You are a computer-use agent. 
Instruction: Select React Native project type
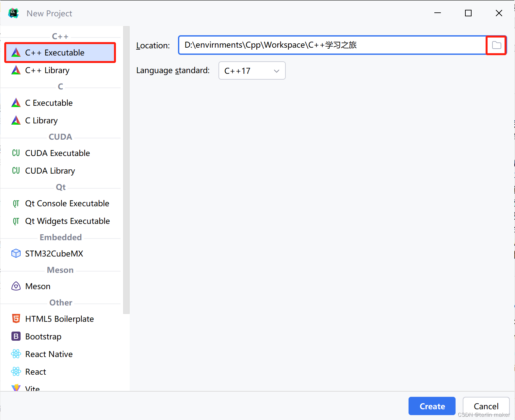pyautogui.click(x=60, y=354)
